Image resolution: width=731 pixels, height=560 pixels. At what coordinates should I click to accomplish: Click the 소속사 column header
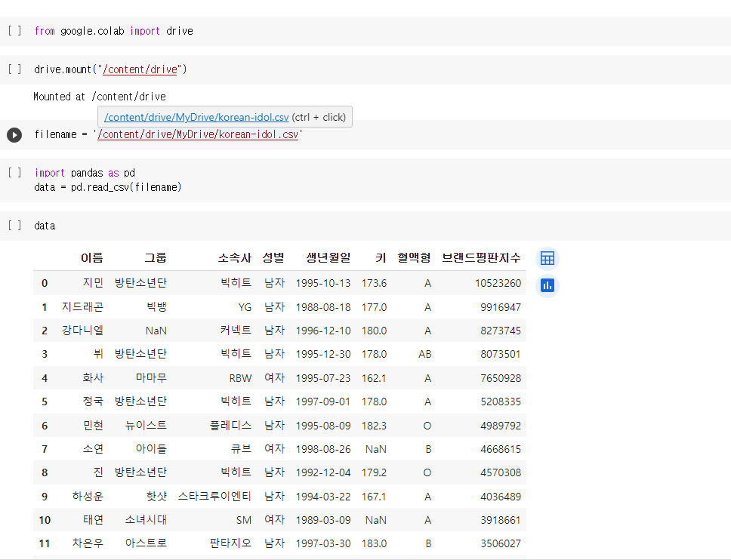point(235,257)
